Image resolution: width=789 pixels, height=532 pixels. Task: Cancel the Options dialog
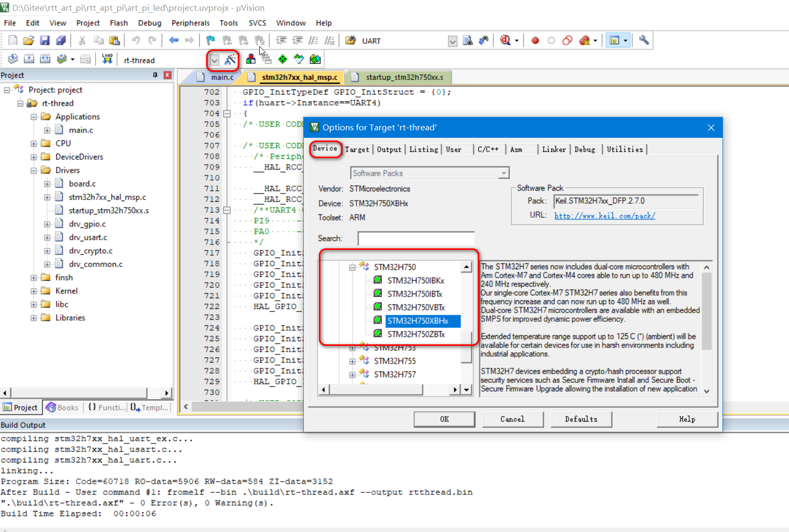click(513, 419)
